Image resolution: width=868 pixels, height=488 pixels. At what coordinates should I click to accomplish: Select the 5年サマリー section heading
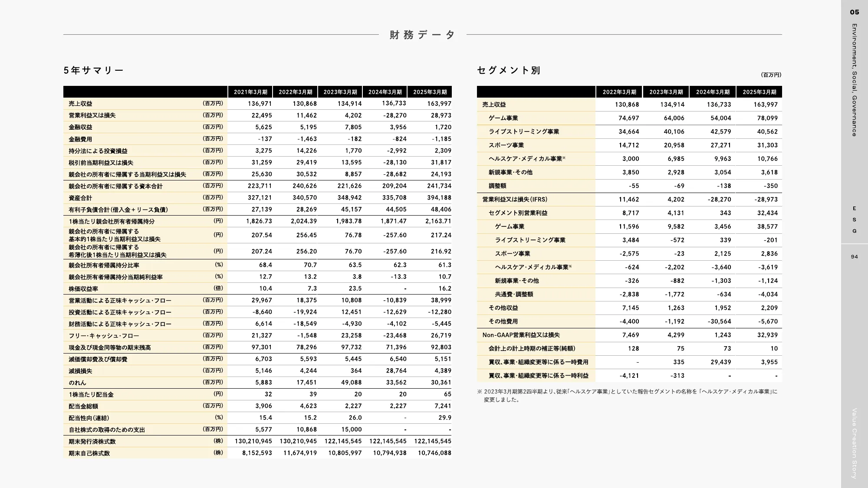tap(93, 70)
